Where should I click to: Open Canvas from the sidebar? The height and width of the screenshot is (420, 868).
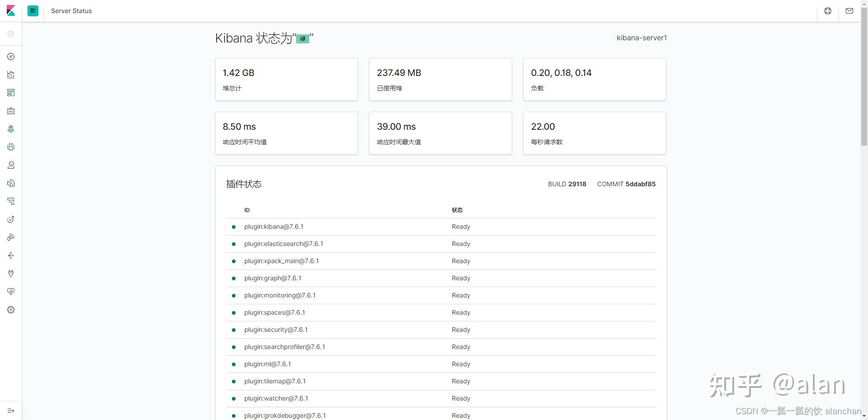point(10,111)
